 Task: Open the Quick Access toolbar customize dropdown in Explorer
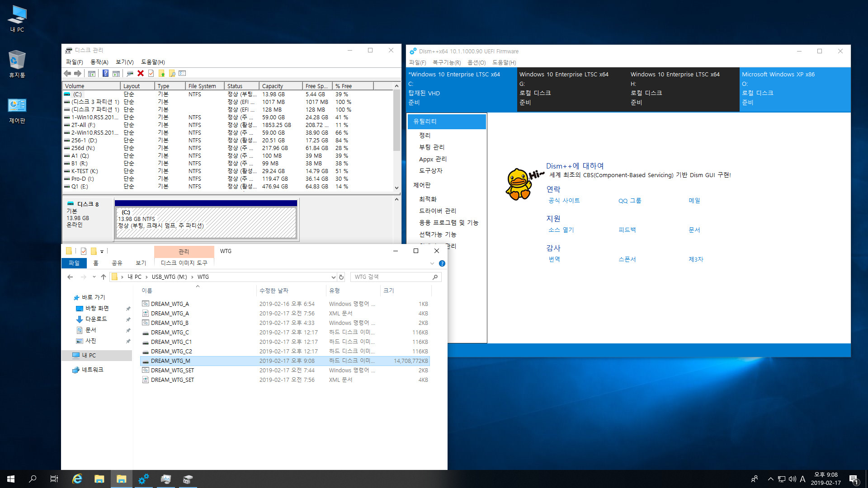pyautogui.click(x=102, y=251)
